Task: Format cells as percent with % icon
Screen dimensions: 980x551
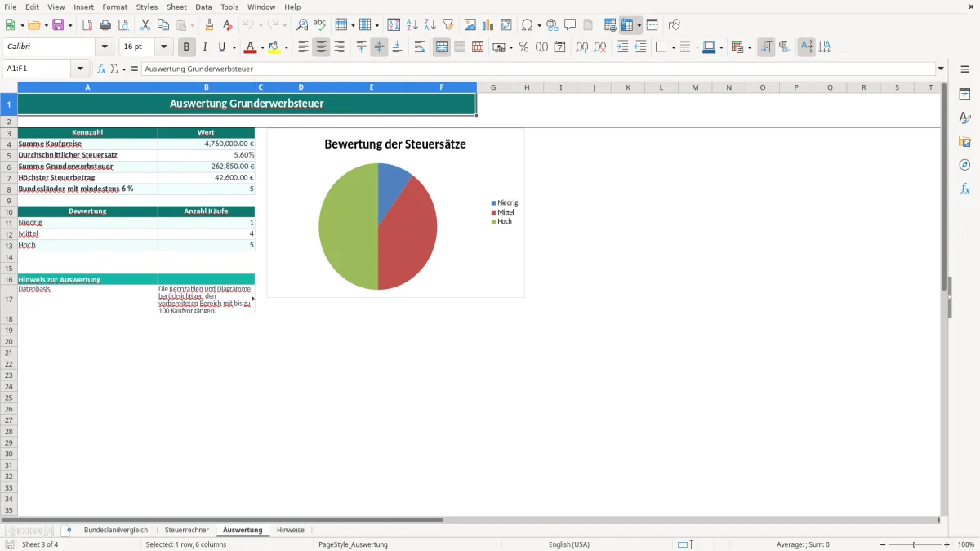Action: (x=523, y=47)
